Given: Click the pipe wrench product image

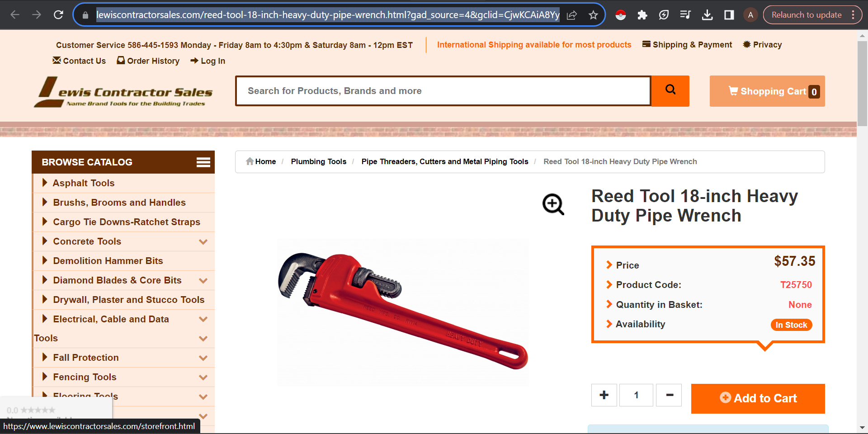Looking at the screenshot, I should pos(403,312).
